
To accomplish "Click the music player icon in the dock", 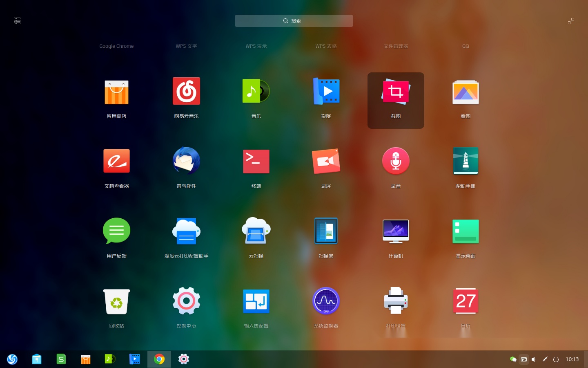I will [110, 359].
